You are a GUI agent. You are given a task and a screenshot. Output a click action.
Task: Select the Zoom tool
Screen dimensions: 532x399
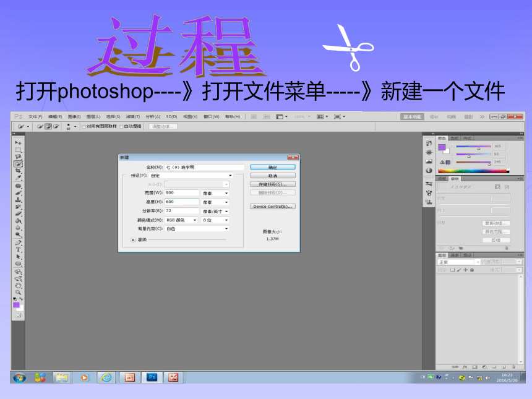[18, 293]
